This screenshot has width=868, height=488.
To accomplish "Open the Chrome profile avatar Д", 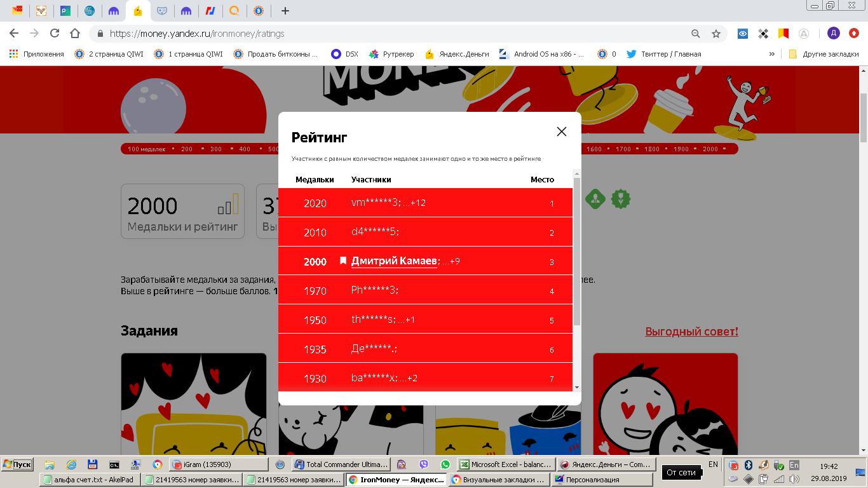I will (x=834, y=34).
